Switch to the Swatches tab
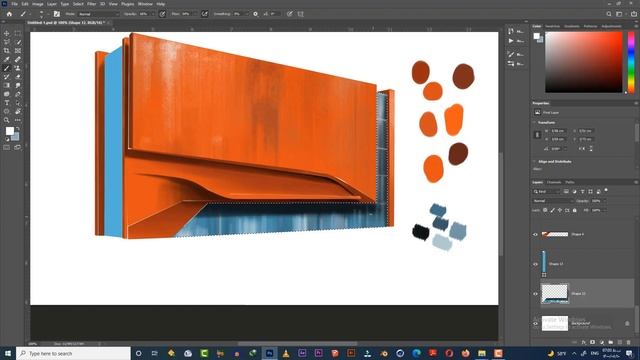This screenshot has height=360, width=640. click(553, 26)
